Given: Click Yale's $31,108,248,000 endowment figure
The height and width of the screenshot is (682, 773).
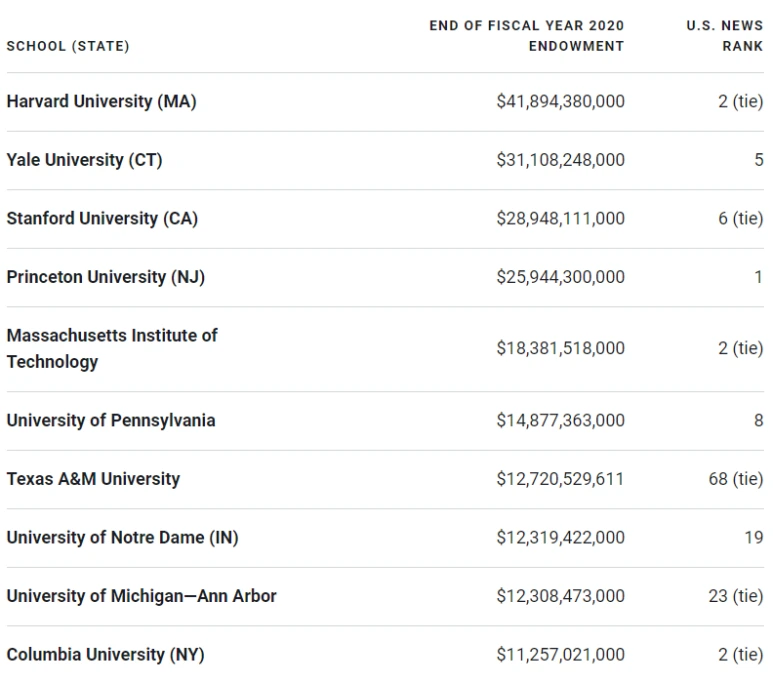Looking at the screenshot, I should click(x=560, y=160).
